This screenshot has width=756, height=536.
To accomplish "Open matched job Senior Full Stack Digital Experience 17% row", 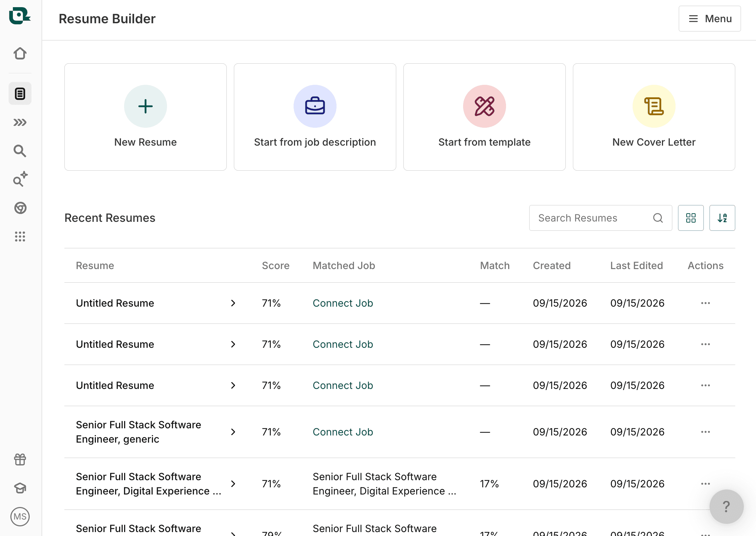I will coord(384,484).
